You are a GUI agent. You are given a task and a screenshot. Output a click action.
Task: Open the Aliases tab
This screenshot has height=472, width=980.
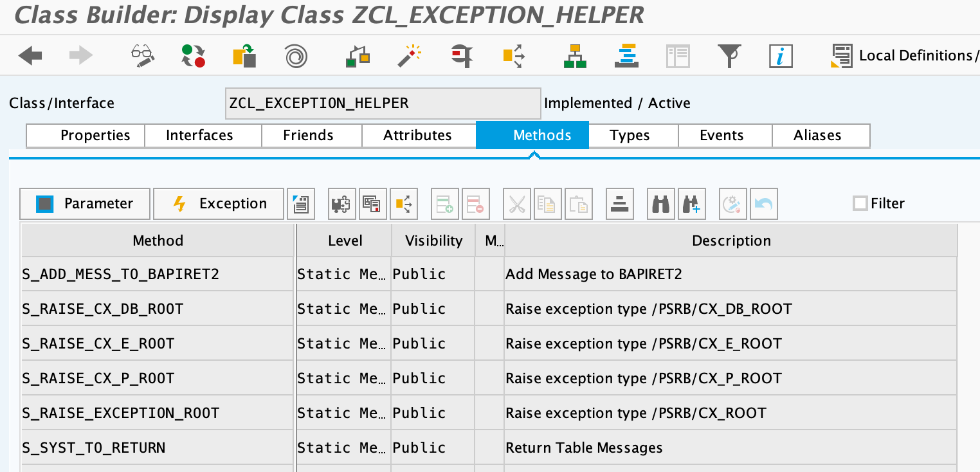(x=821, y=136)
